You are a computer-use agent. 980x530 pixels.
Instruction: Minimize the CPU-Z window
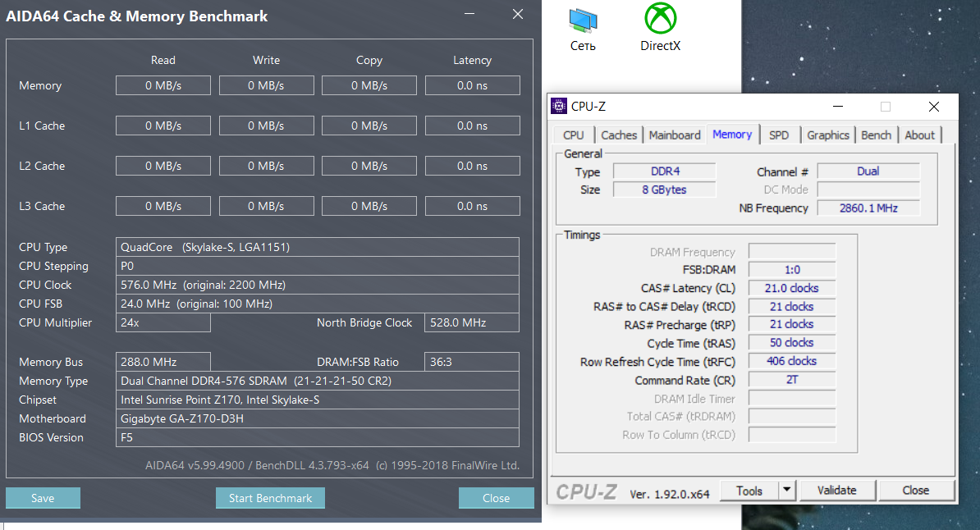[x=838, y=107]
